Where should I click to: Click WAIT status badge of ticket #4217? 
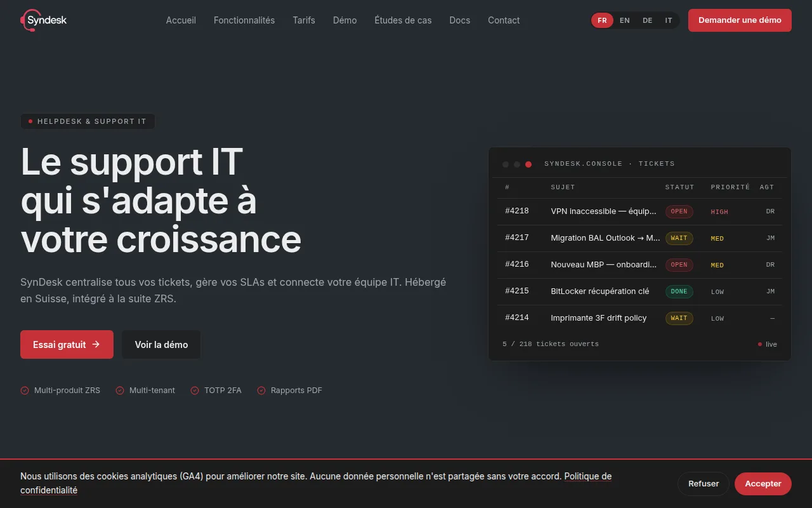(679, 238)
